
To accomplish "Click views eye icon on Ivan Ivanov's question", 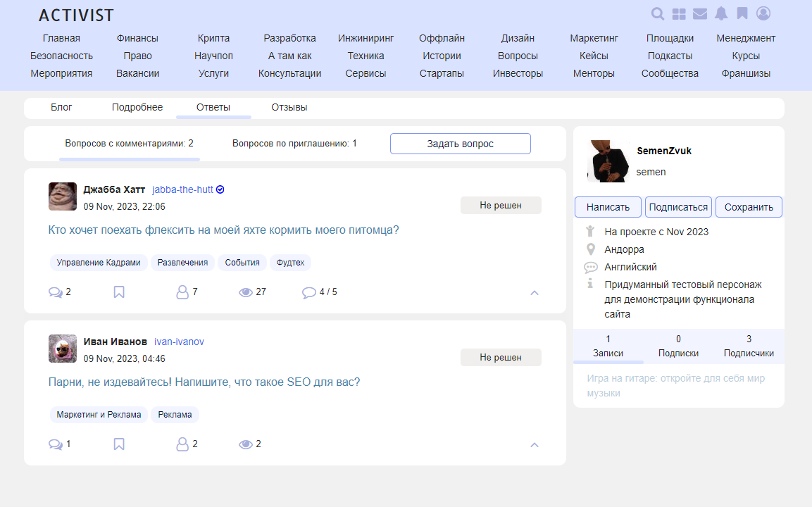I will (x=246, y=444).
